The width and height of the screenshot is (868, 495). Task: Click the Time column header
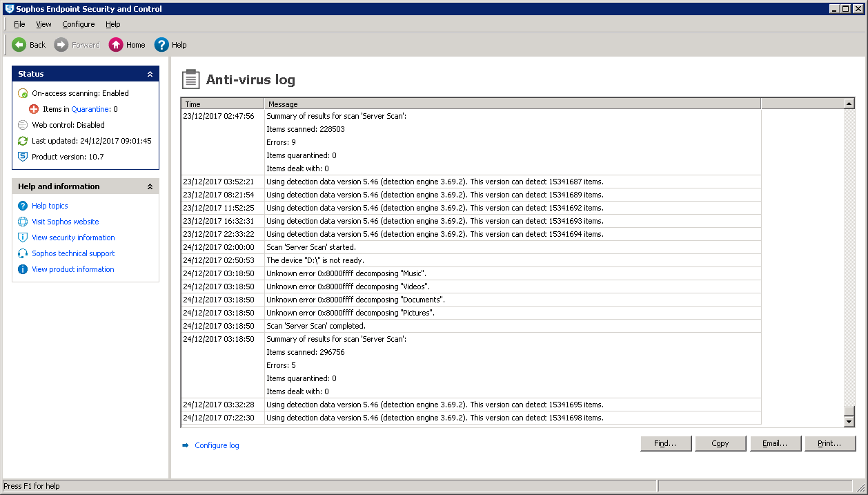click(223, 104)
